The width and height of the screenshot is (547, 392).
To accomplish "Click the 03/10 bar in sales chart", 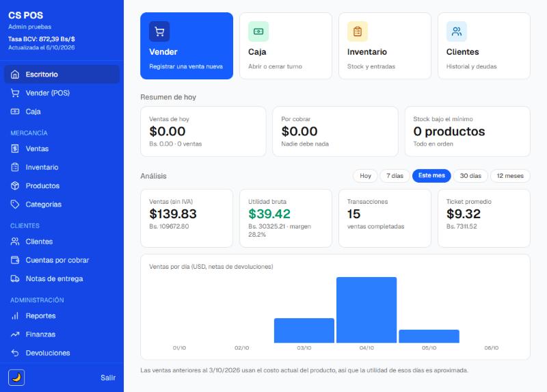I will click(304, 330).
